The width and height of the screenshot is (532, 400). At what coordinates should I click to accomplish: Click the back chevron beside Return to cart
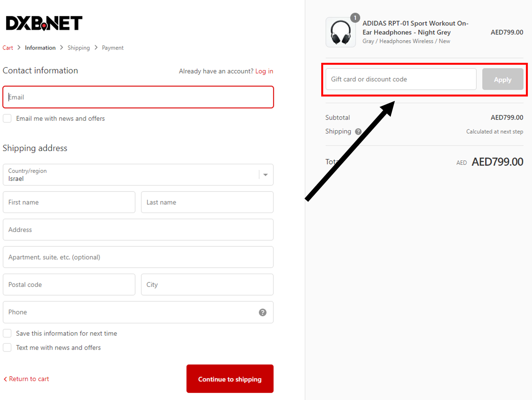pos(5,379)
